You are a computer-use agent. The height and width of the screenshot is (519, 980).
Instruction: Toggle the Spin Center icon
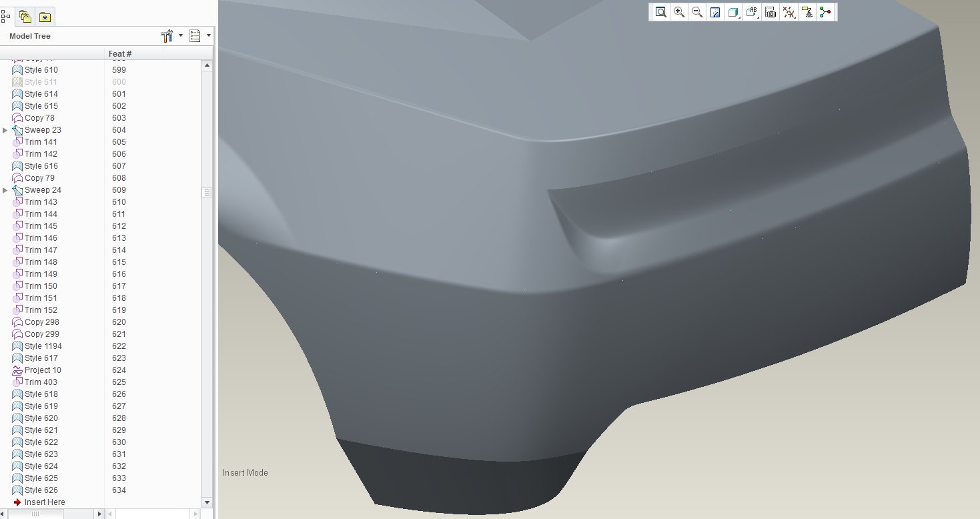point(825,12)
